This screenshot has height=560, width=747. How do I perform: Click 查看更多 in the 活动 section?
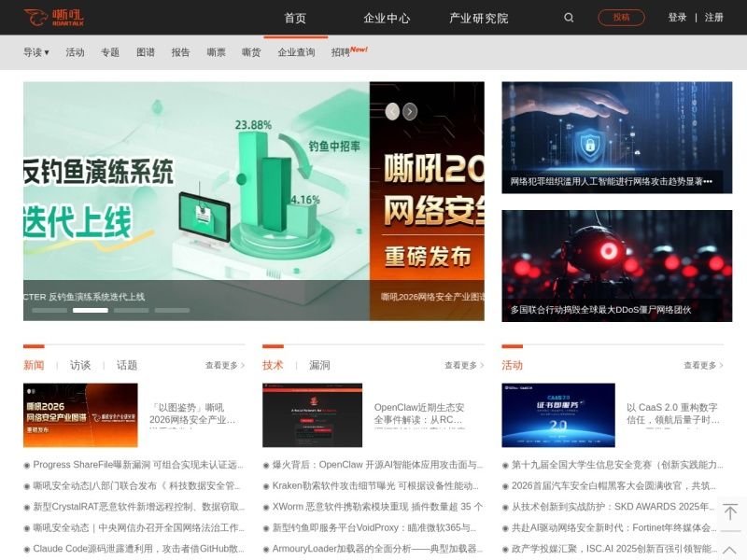click(x=703, y=365)
